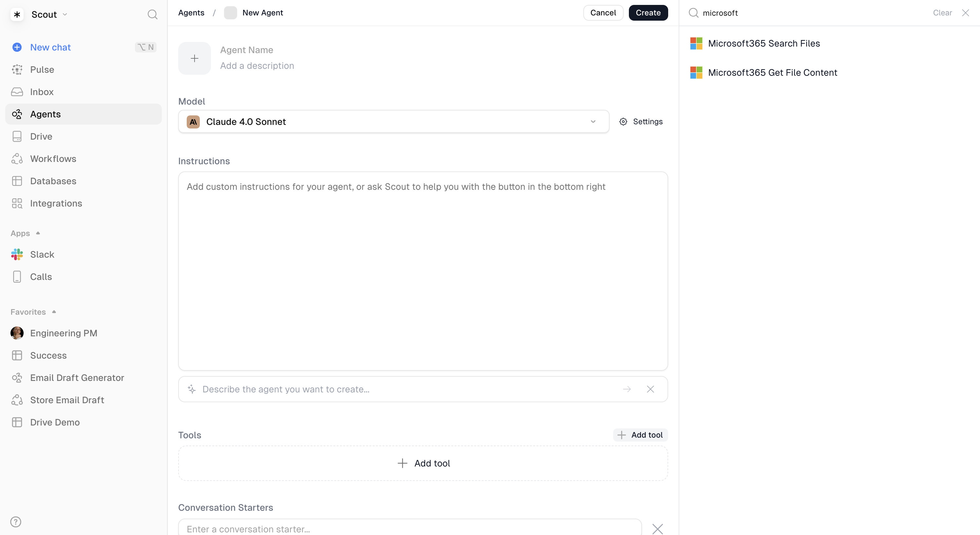The image size is (980, 535).
Task: Select Microsoft365 Search Files tool
Action: 763,43
